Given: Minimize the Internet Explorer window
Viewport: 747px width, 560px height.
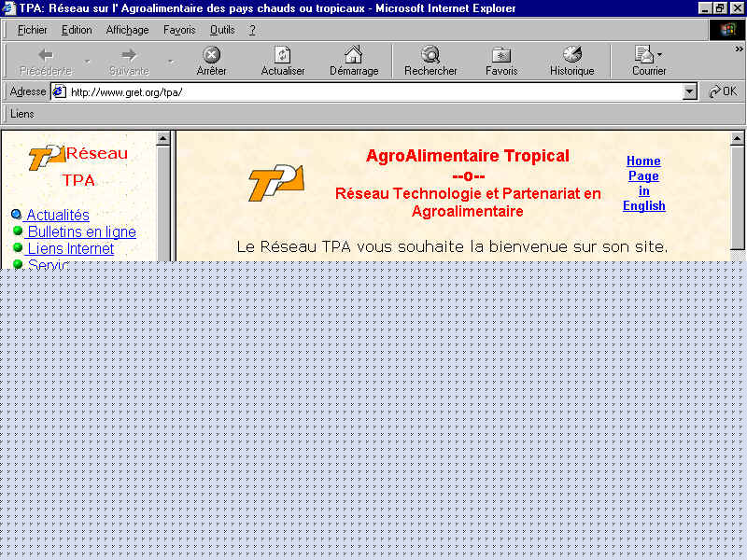Looking at the screenshot, I should coord(705,8).
